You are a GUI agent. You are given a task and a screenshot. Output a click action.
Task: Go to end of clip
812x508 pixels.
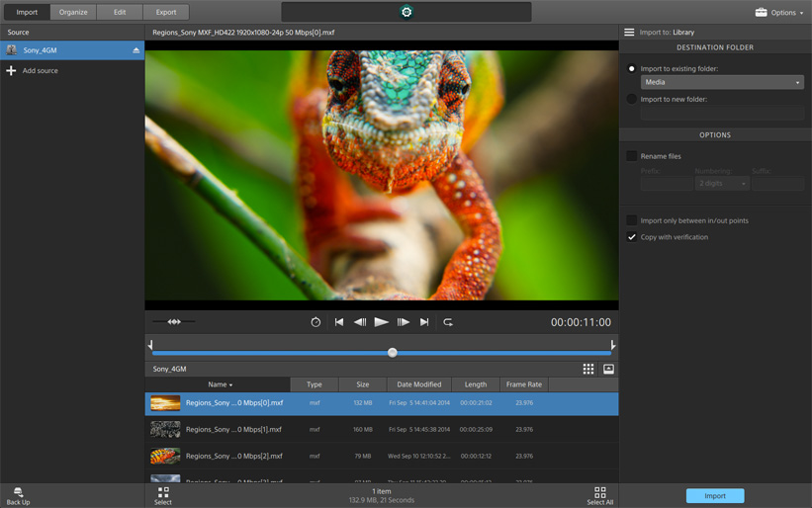424,322
